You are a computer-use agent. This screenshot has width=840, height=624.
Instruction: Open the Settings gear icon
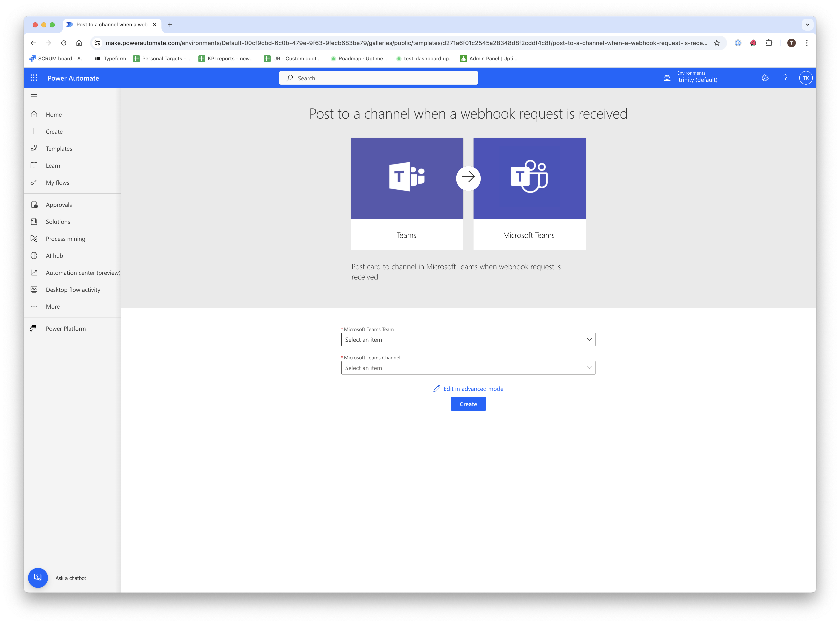[765, 78]
